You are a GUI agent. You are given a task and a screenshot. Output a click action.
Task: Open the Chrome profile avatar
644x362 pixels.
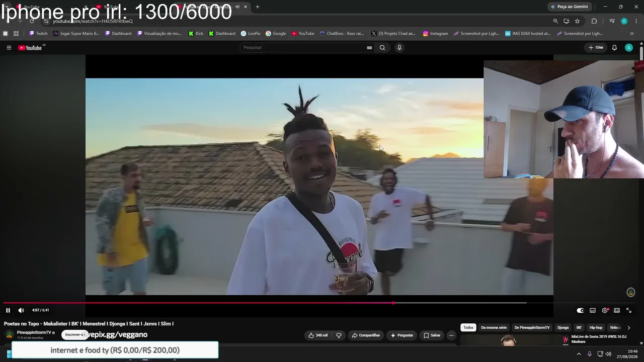[x=624, y=21]
